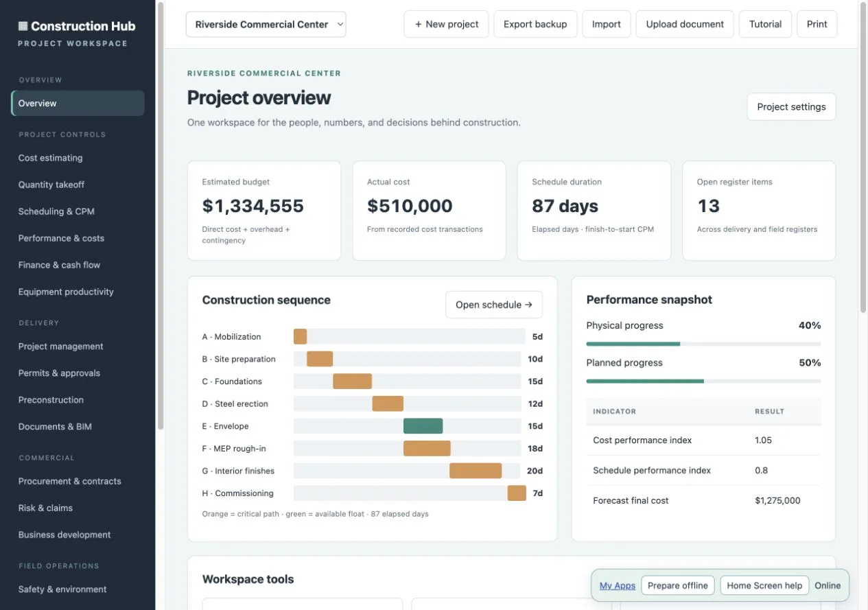This screenshot has height=610, width=868.
Task: Open Performance & costs
Action: [78, 238]
